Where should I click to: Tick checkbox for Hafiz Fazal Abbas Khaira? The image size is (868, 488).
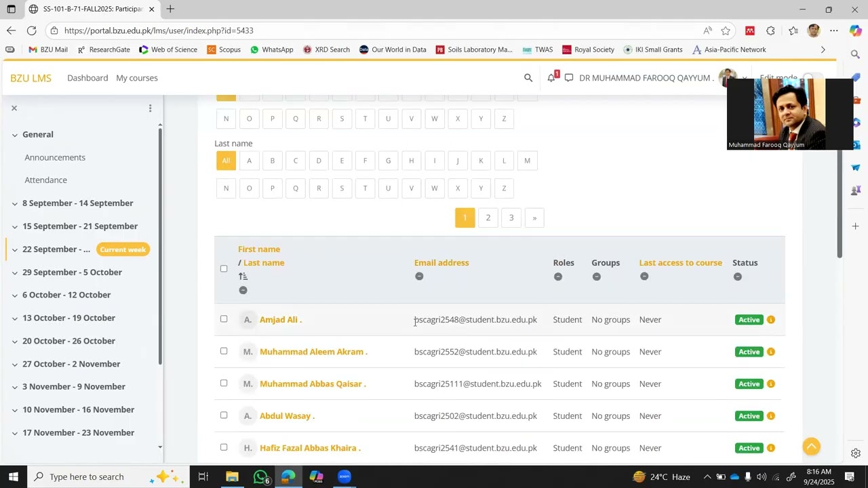[224, 447]
